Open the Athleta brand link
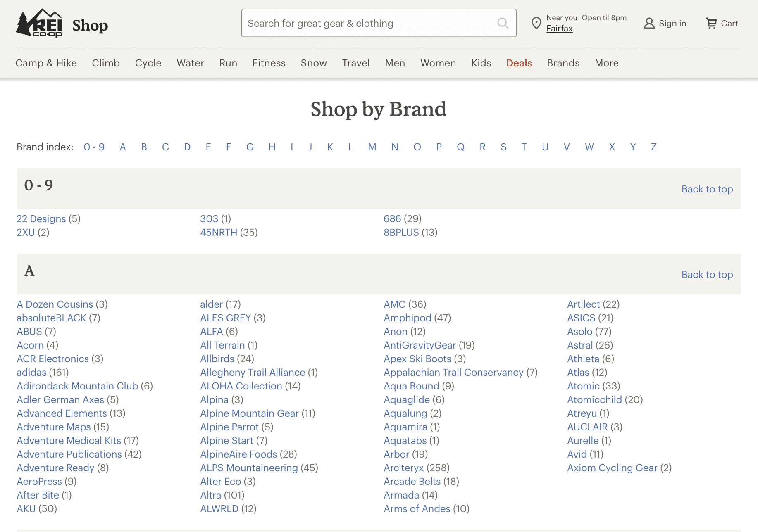 (x=583, y=359)
